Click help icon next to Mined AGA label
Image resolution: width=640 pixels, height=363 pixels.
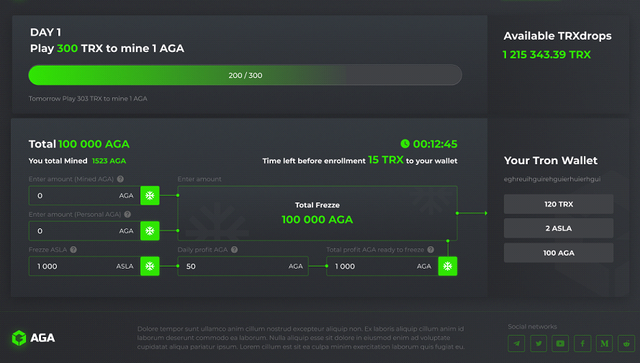coord(120,179)
